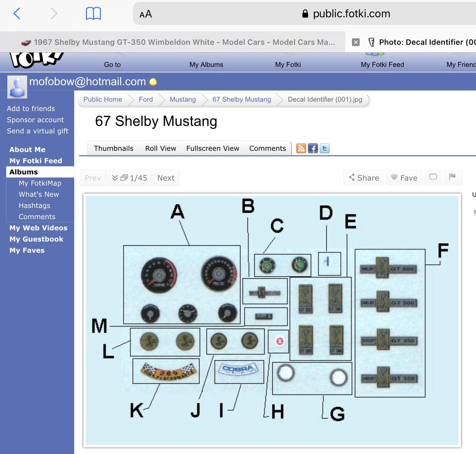Click Sponsor account link
Screen dimensions: 476x454
point(35,120)
